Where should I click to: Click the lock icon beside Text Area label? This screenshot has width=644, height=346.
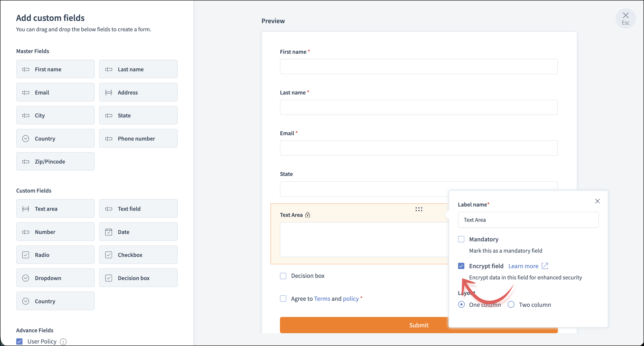coord(308,215)
